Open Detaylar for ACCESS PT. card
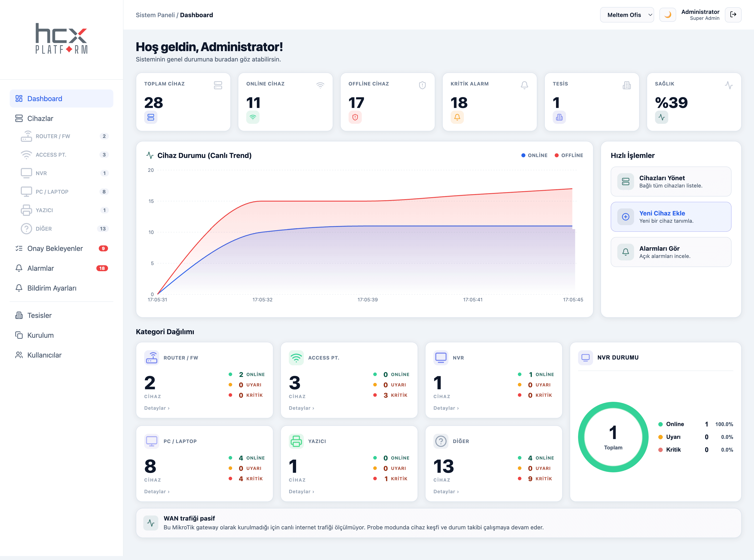 [x=302, y=408]
